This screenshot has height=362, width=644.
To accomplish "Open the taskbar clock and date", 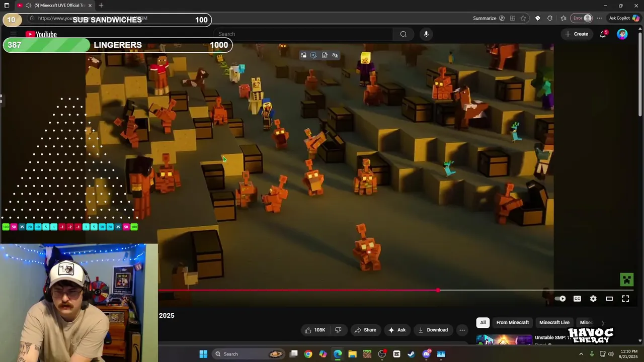I will coord(629,354).
